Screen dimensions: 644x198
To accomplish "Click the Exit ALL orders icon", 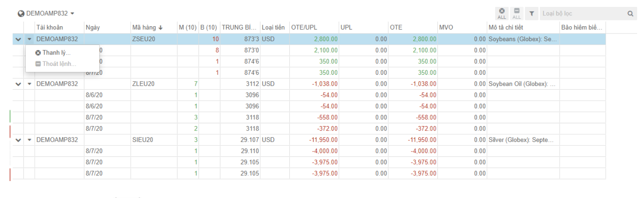I will 516,13.
